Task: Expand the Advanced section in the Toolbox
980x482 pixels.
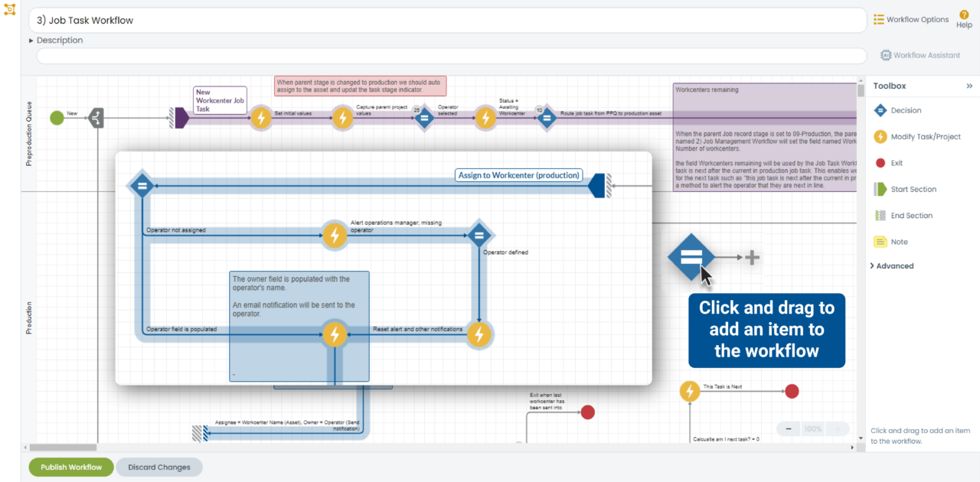Action: pyautogui.click(x=893, y=265)
